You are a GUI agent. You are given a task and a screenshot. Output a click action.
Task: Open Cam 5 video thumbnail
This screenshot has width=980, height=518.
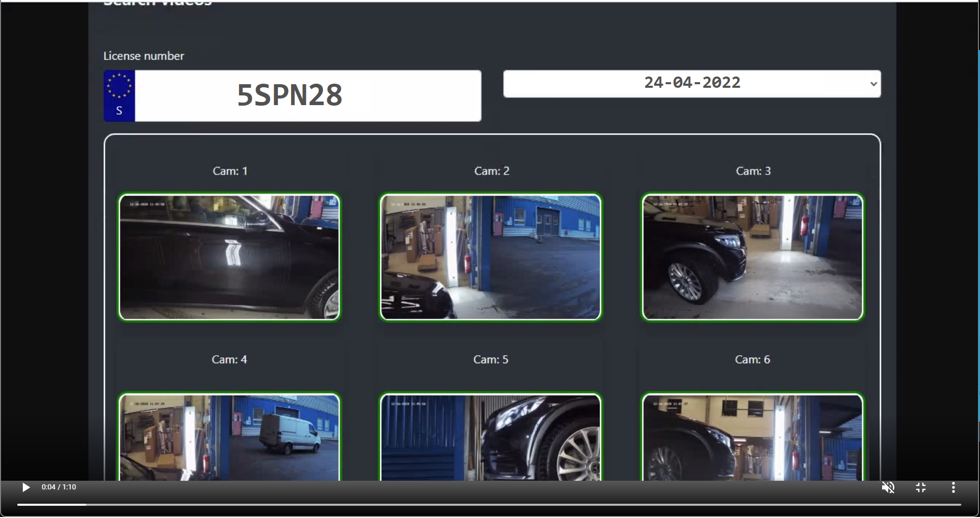pos(491,437)
